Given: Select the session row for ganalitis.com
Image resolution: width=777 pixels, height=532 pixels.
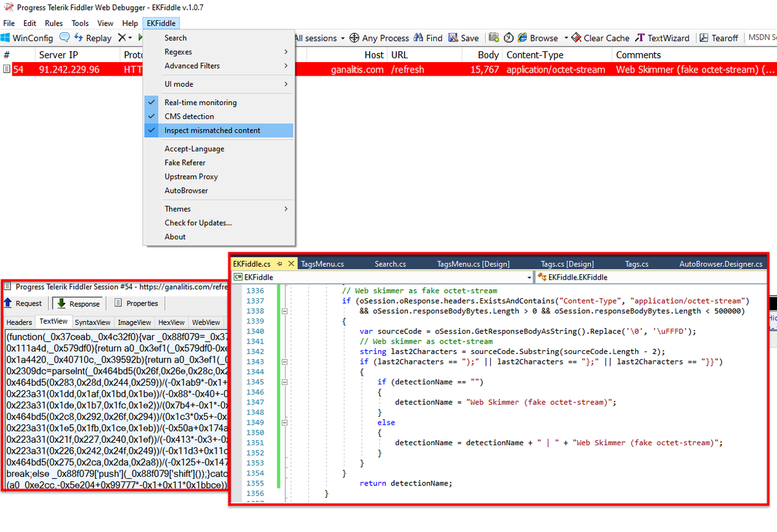Looking at the screenshot, I should pyautogui.click(x=388, y=69).
